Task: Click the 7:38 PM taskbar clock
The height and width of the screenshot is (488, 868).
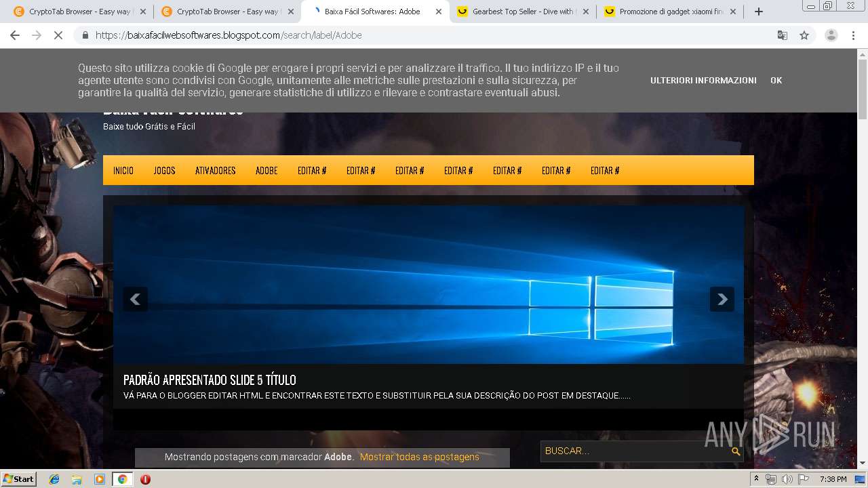Action: coord(833,479)
